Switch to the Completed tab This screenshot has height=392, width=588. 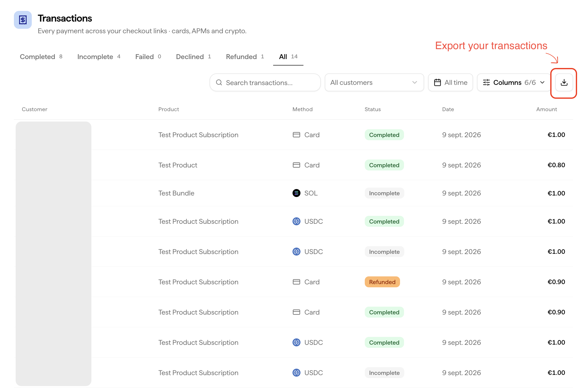(x=41, y=57)
